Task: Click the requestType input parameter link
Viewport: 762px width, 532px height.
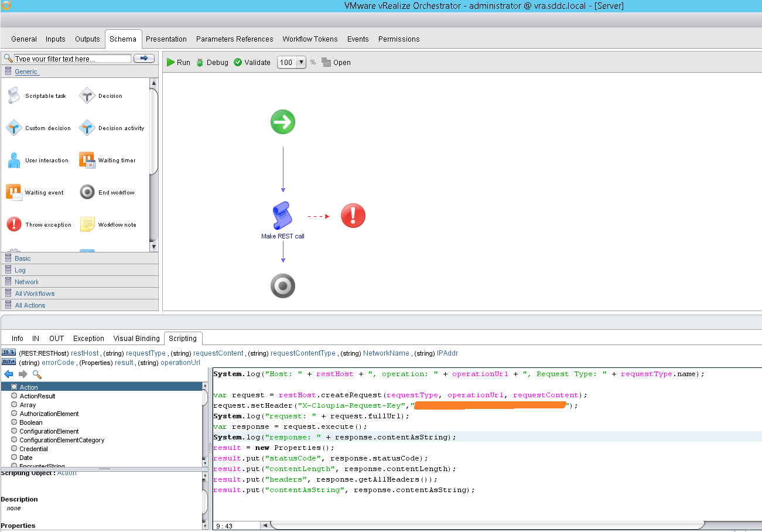Action: point(146,353)
